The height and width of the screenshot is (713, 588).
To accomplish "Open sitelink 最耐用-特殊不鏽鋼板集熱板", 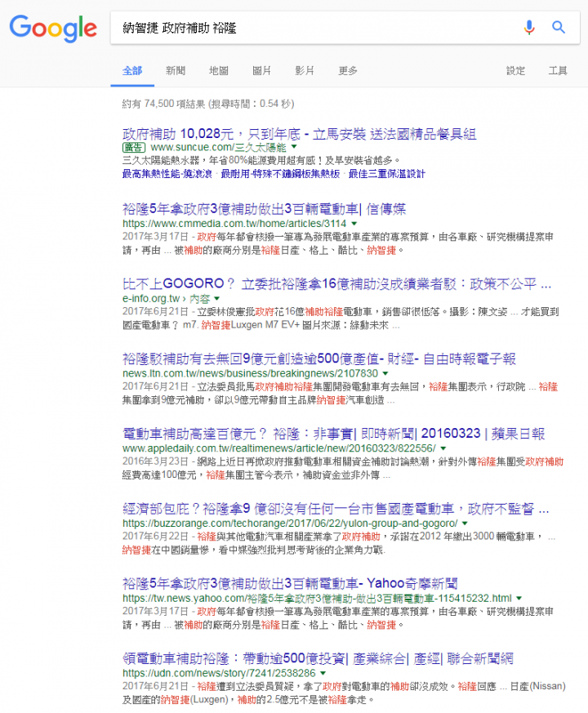I will pyautogui.click(x=280, y=174).
